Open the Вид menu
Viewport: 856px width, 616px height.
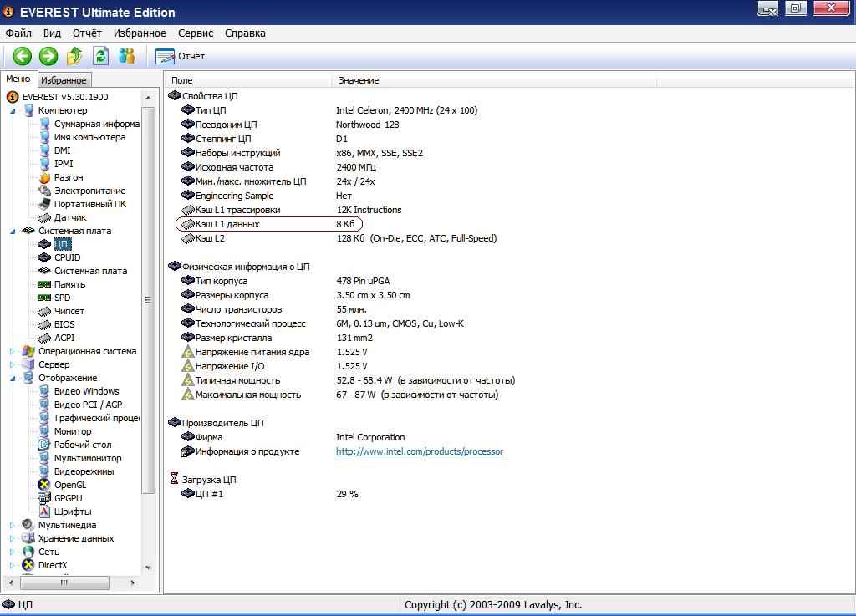click(x=52, y=33)
